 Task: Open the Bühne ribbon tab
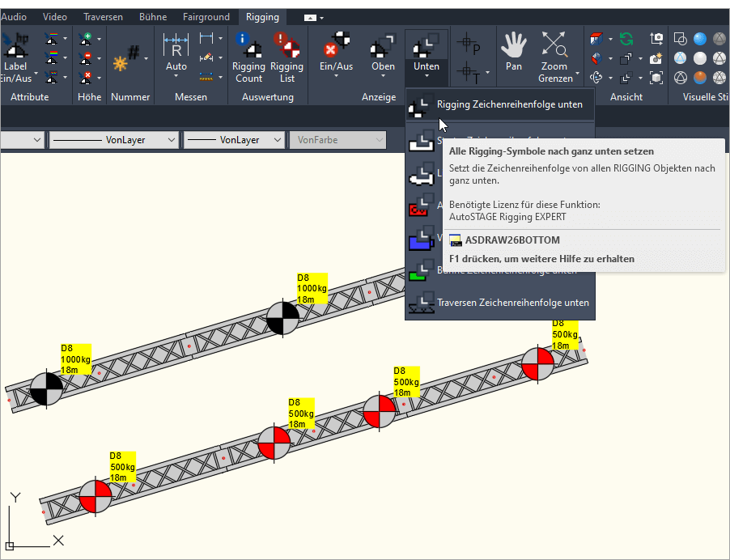pos(153,17)
